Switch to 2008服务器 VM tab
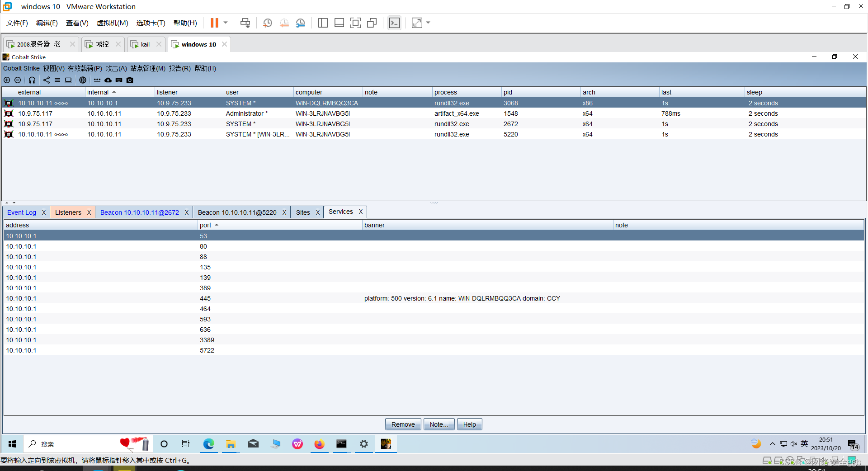868x471 pixels. tap(38, 44)
